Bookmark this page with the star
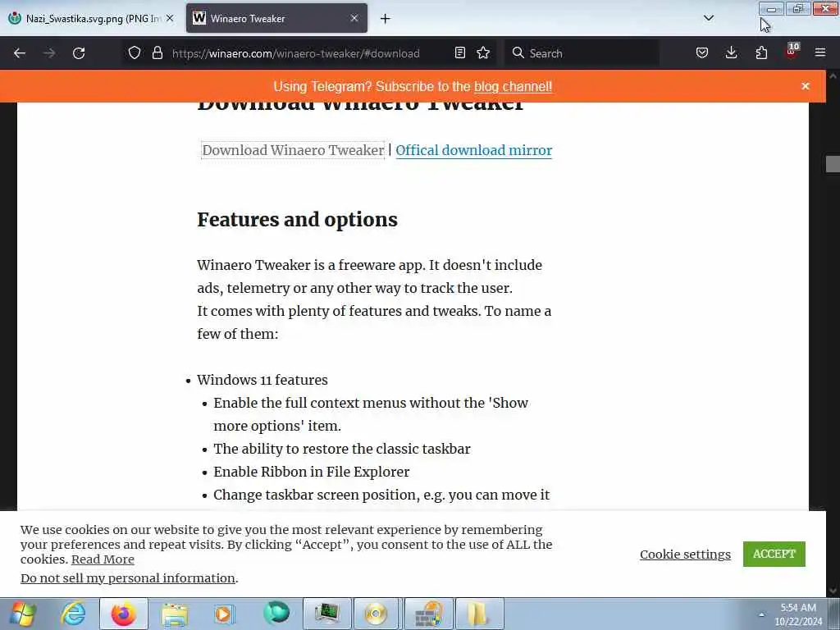This screenshot has height=630, width=840. [x=483, y=52]
